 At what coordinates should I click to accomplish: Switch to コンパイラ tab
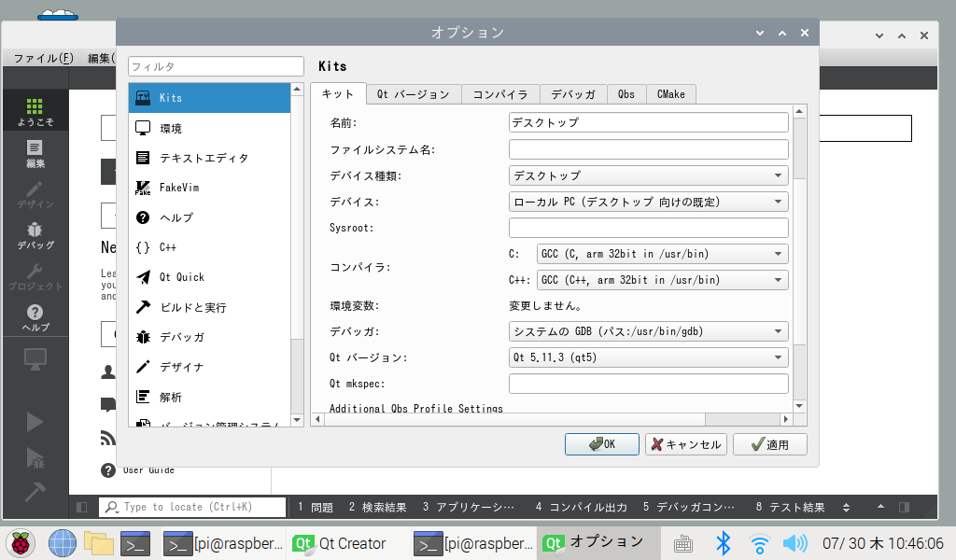[x=500, y=94]
